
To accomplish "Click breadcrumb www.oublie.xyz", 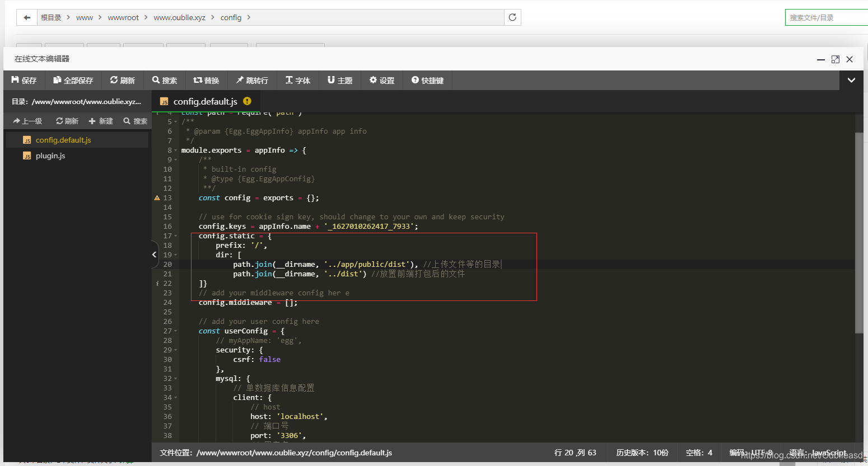I will (x=180, y=17).
